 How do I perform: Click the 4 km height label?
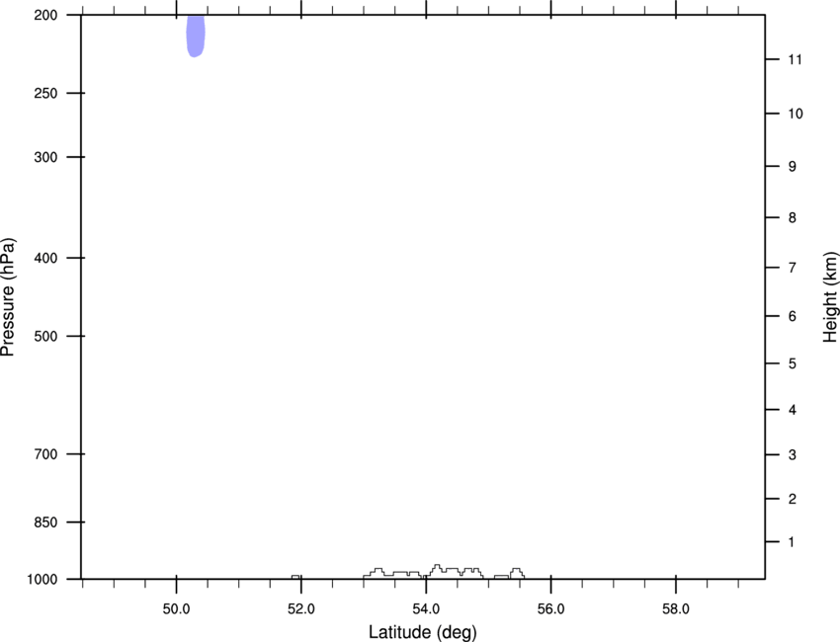click(x=793, y=410)
